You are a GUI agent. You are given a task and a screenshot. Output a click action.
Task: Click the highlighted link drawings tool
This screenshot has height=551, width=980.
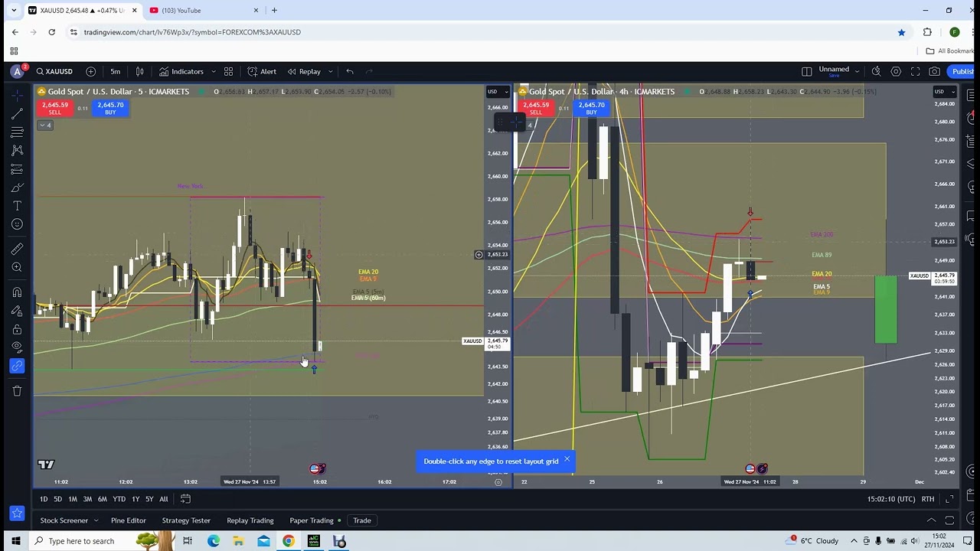[17, 366]
